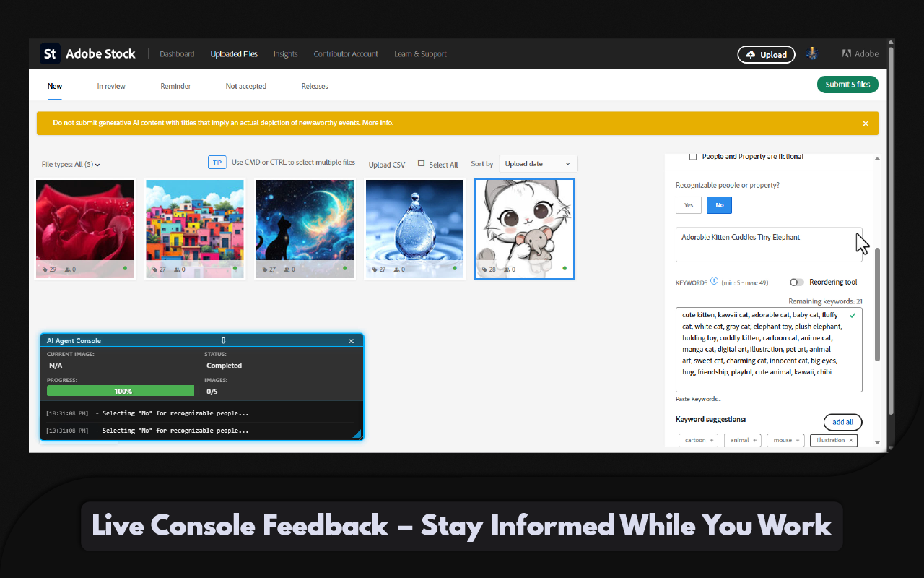Click the AI Agent Console down-arrow icon
Screen dimensions: 924x578
click(224, 341)
